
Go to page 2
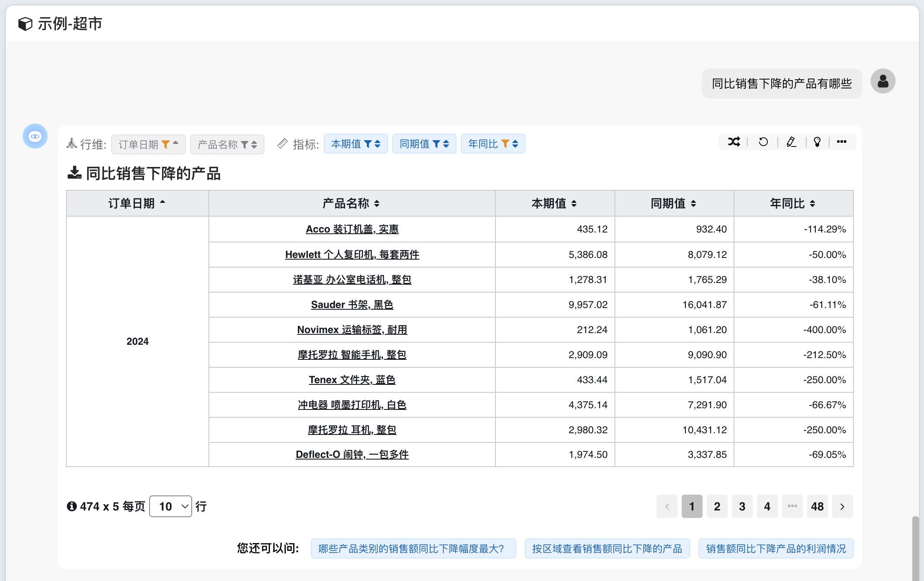pyautogui.click(x=717, y=506)
